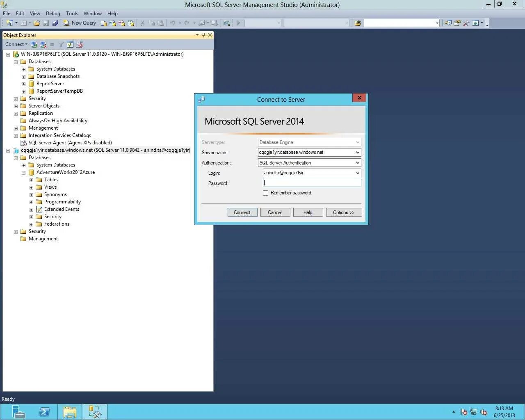This screenshot has height=420, width=525.
Task: Click the Filter funnel icon in Object Explorer
Action: (x=61, y=44)
